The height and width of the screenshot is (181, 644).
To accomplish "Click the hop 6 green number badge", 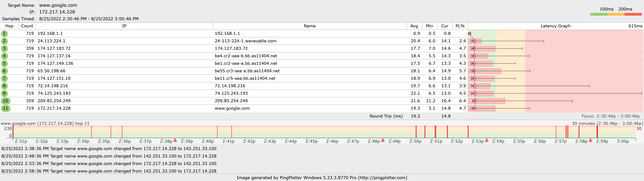I will tap(4, 71).
